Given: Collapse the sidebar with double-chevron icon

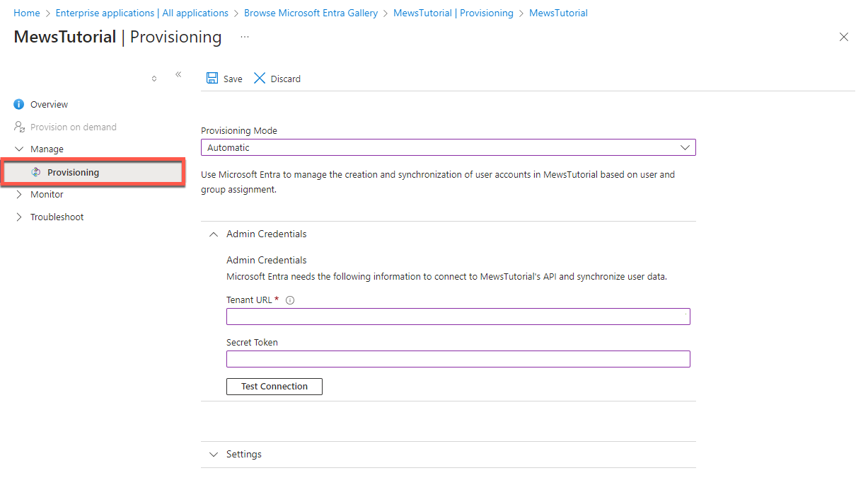Looking at the screenshot, I should pos(178,74).
